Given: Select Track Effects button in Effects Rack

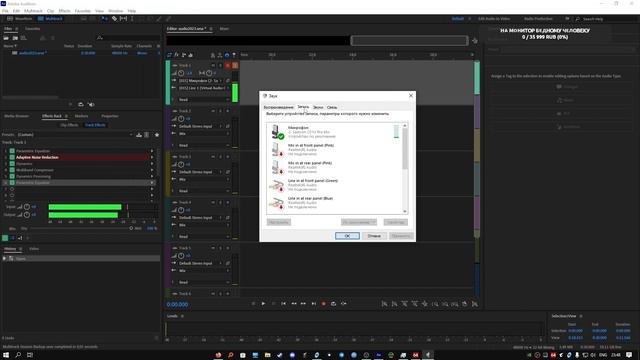Looking at the screenshot, I should click(x=95, y=125).
